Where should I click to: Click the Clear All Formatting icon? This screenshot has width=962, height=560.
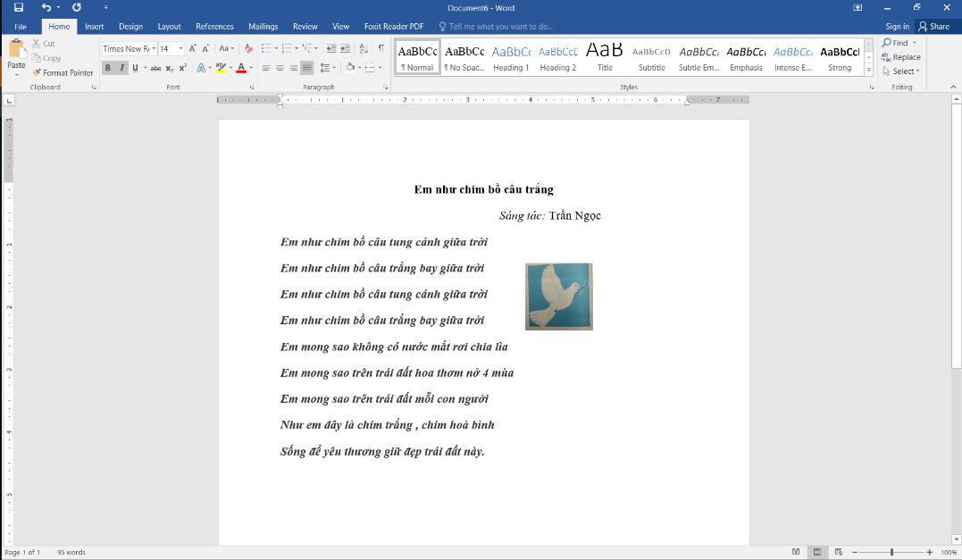[x=249, y=49]
